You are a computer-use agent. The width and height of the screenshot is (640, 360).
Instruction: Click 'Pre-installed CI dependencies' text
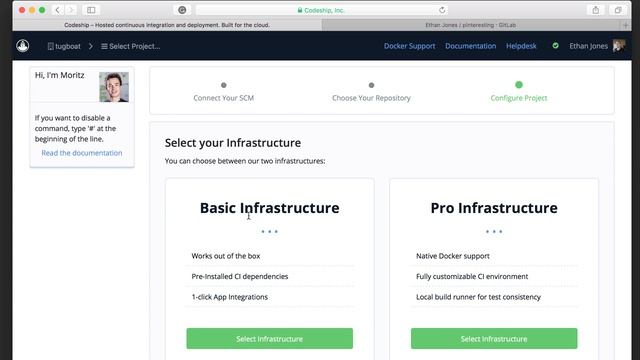pyautogui.click(x=240, y=276)
